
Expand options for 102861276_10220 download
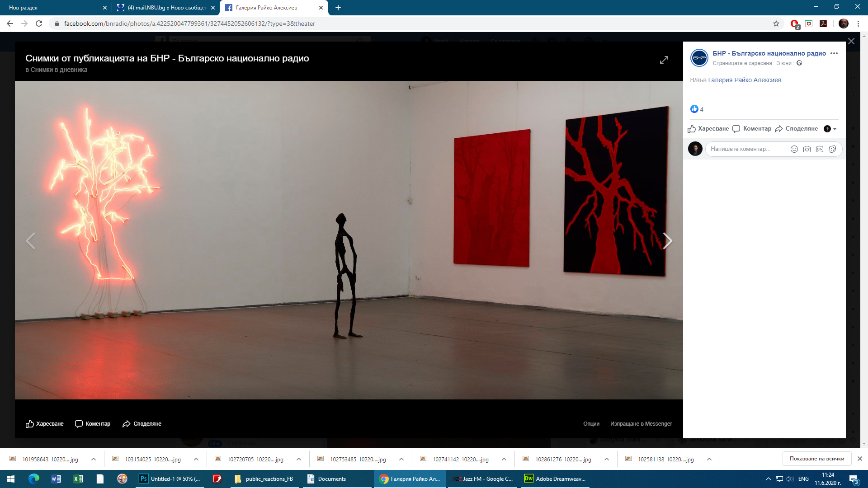click(x=607, y=459)
